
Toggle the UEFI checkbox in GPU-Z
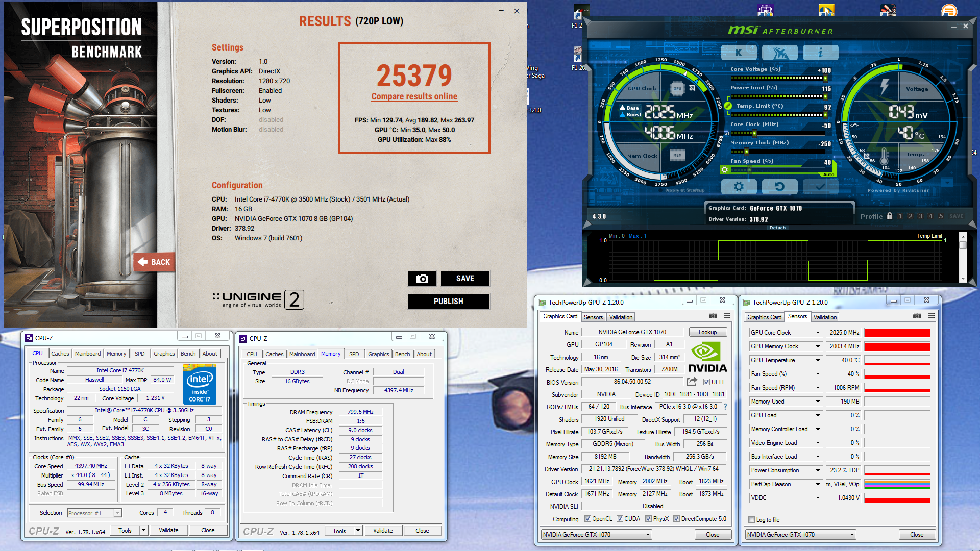[706, 382]
